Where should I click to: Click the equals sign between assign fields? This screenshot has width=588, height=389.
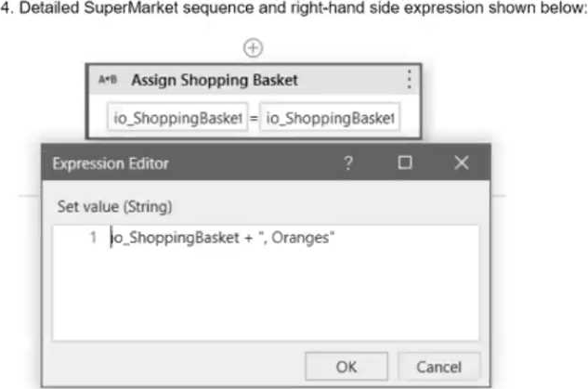[x=254, y=118]
